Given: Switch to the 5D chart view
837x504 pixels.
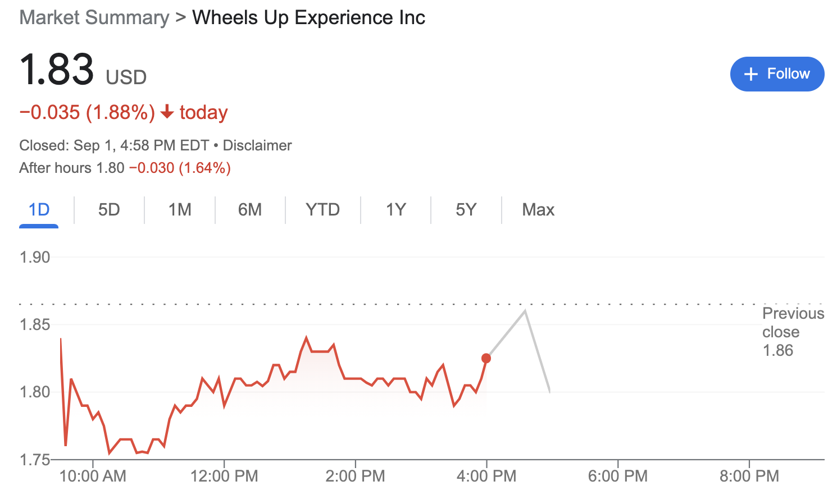Looking at the screenshot, I should 109,209.
